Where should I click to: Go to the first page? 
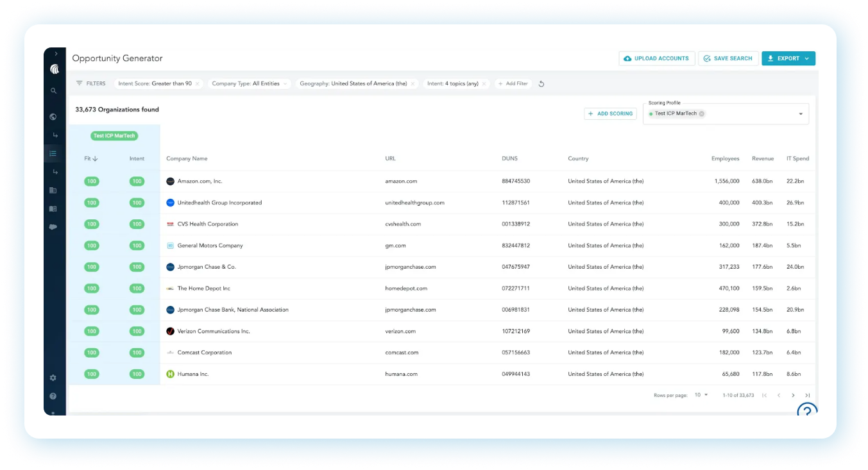click(764, 396)
